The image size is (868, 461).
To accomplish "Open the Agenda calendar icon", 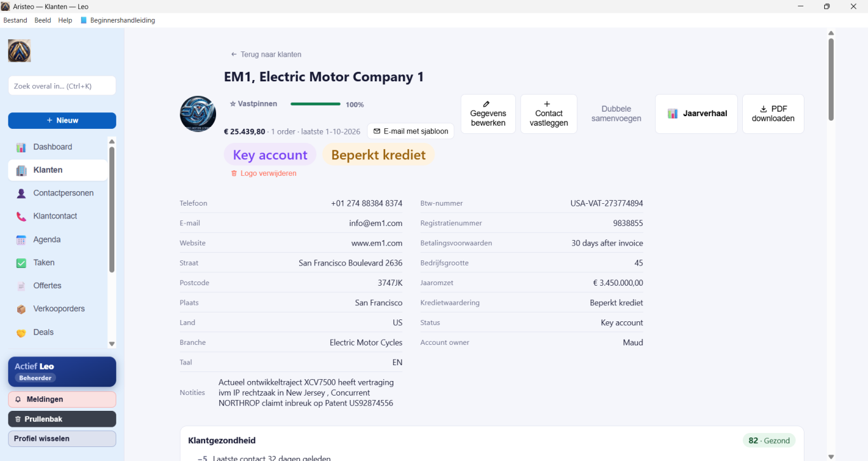I will point(21,240).
